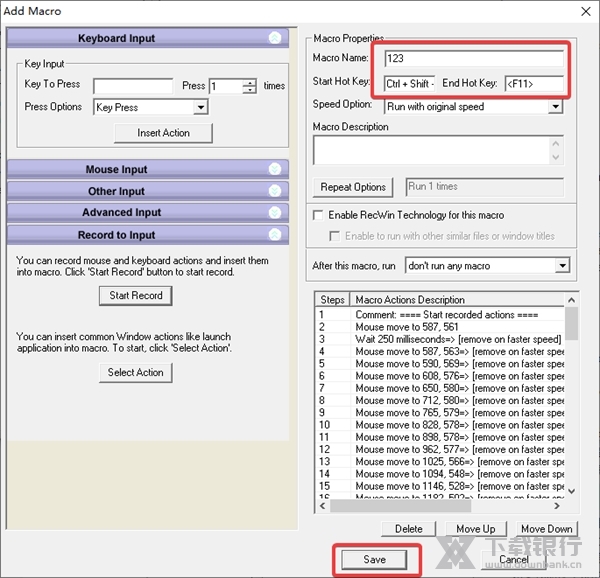The height and width of the screenshot is (578, 600).
Task: Click the Insert Action button
Action: coord(163,133)
